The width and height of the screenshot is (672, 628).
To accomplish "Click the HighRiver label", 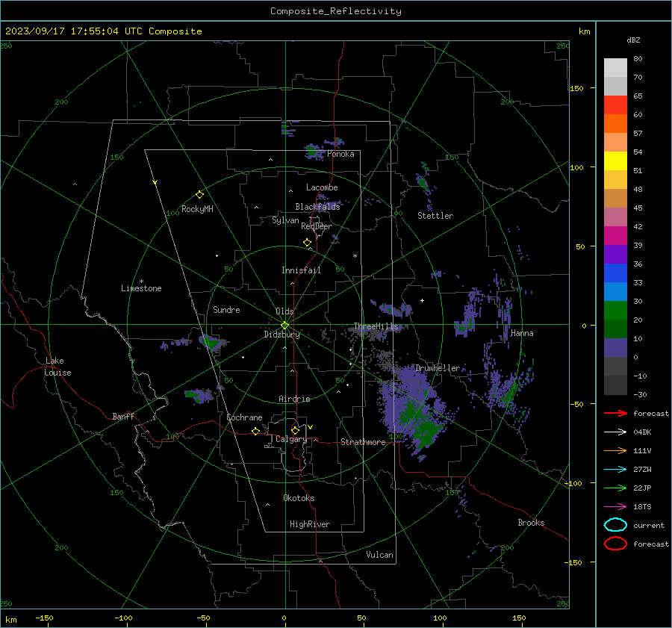I will (310, 524).
